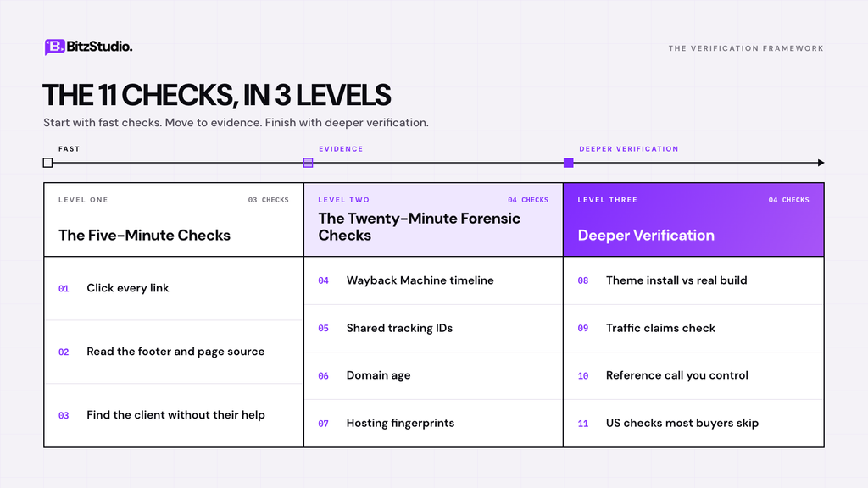Click the 'LEVEL THREE' label
Viewport: 868px width, 488px height.
[607, 200]
